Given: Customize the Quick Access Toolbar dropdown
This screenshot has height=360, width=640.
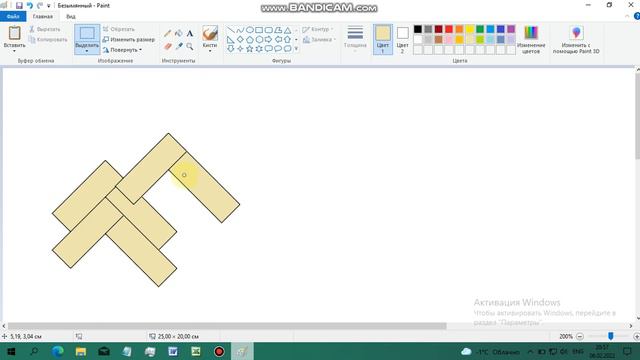Looking at the screenshot, I should 49,6.
